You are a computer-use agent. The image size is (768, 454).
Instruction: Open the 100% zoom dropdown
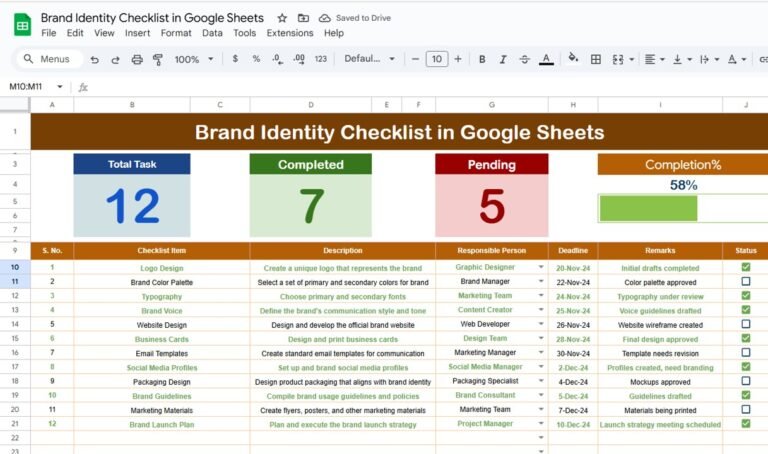[x=194, y=59]
